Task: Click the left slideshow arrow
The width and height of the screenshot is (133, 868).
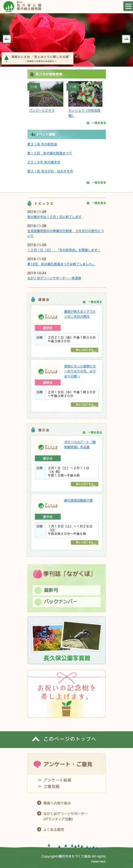Action: pyautogui.click(x=7, y=39)
